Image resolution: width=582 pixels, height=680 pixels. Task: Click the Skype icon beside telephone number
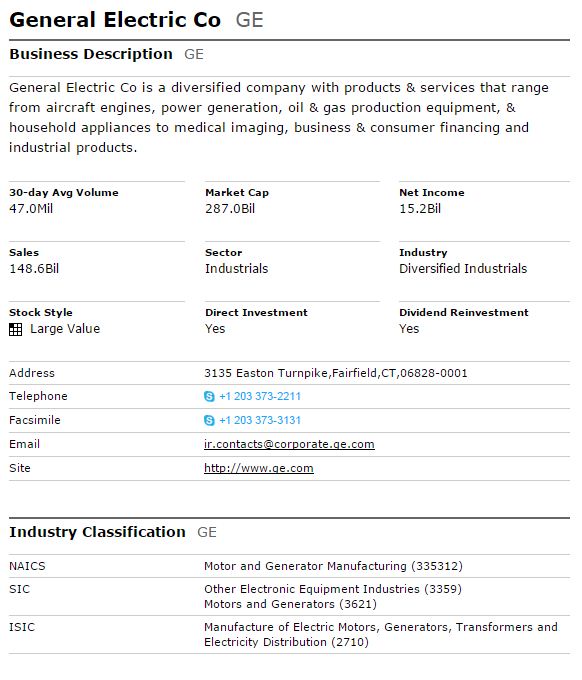pyautogui.click(x=209, y=396)
